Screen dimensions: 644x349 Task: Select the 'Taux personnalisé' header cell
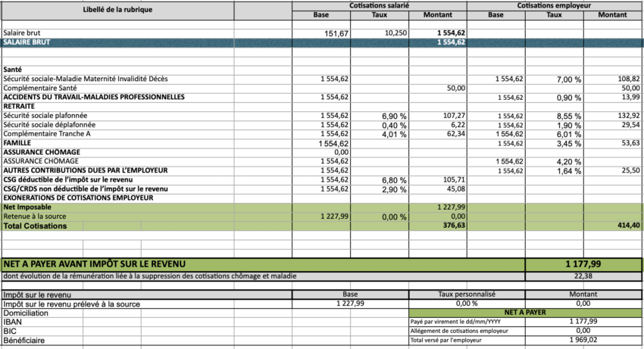coord(467,294)
